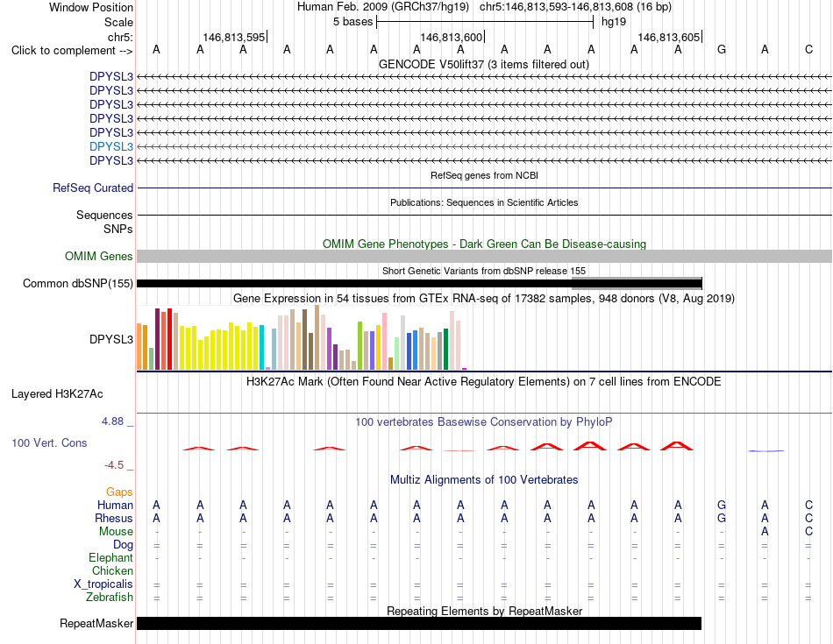Click the GENCODE V50lift37 track title
This screenshot has width=833, height=644.
tap(483, 65)
